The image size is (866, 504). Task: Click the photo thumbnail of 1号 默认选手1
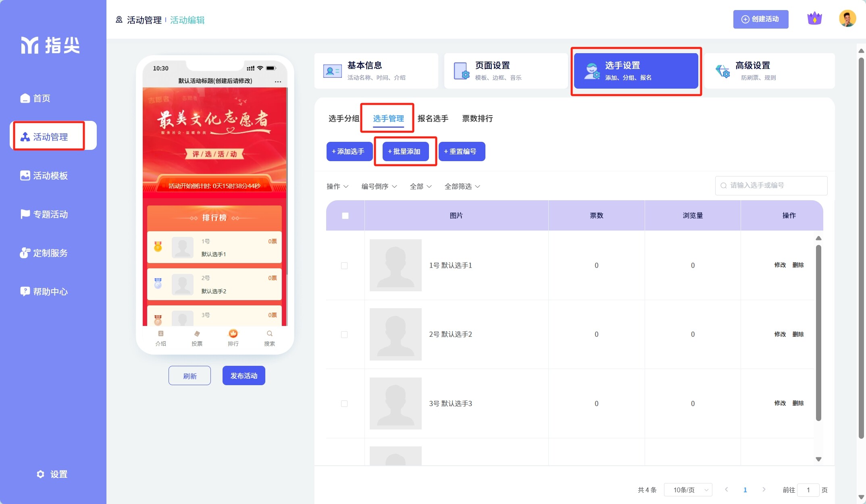pyautogui.click(x=396, y=265)
